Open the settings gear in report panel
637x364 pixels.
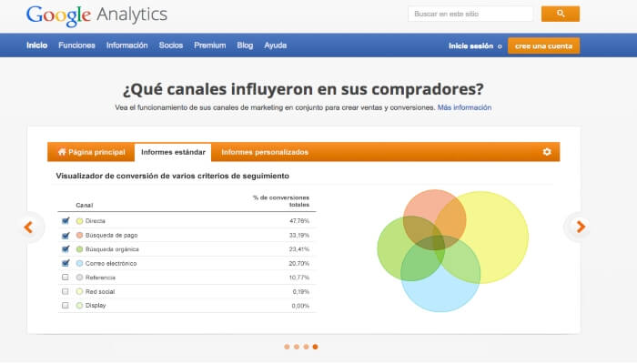[547, 152]
